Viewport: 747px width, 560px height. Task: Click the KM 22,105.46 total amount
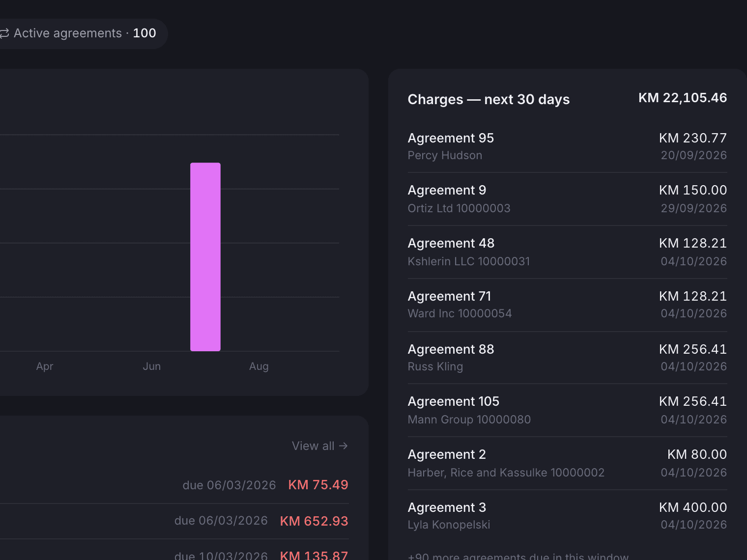click(683, 98)
